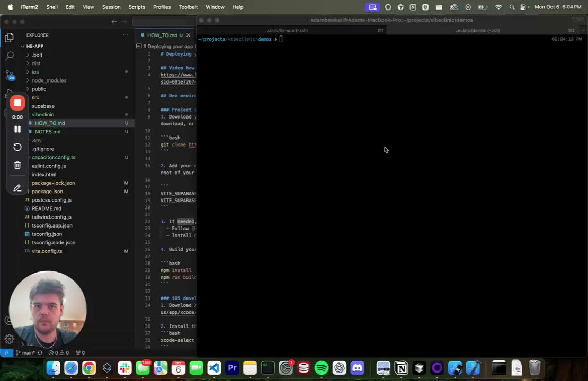This screenshot has width=588, height=381.
Task: Open NOTES.md in the file explorer
Action: point(48,132)
